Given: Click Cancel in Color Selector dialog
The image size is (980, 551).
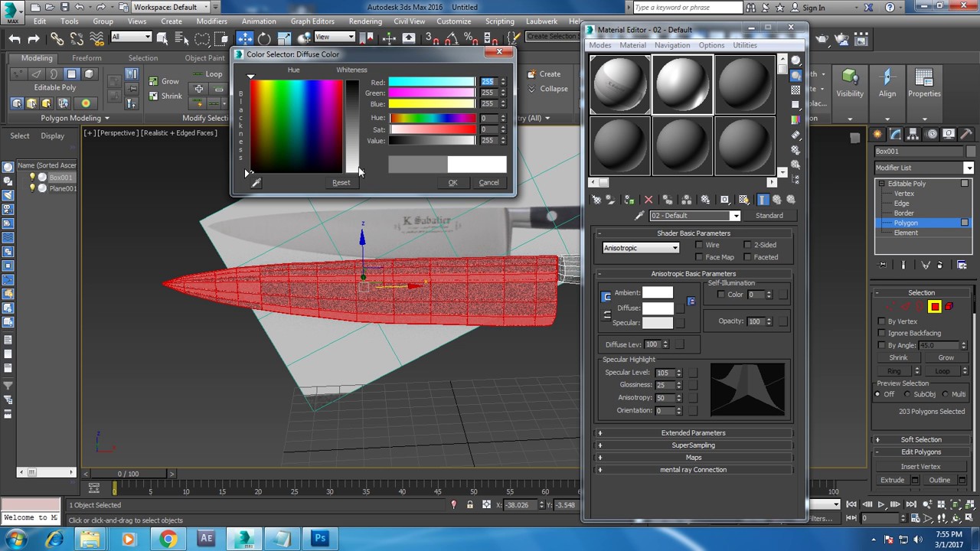Looking at the screenshot, I should pyautogui.click(x=488, y=182).
